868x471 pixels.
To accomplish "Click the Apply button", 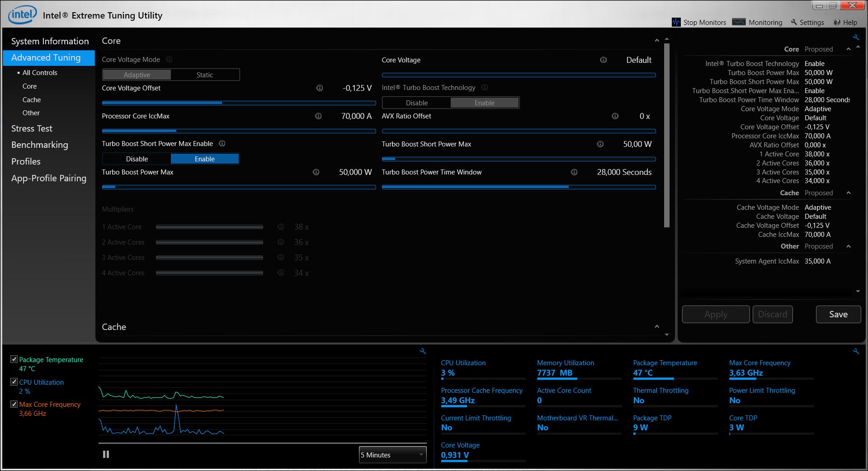I will coord(716,314).
